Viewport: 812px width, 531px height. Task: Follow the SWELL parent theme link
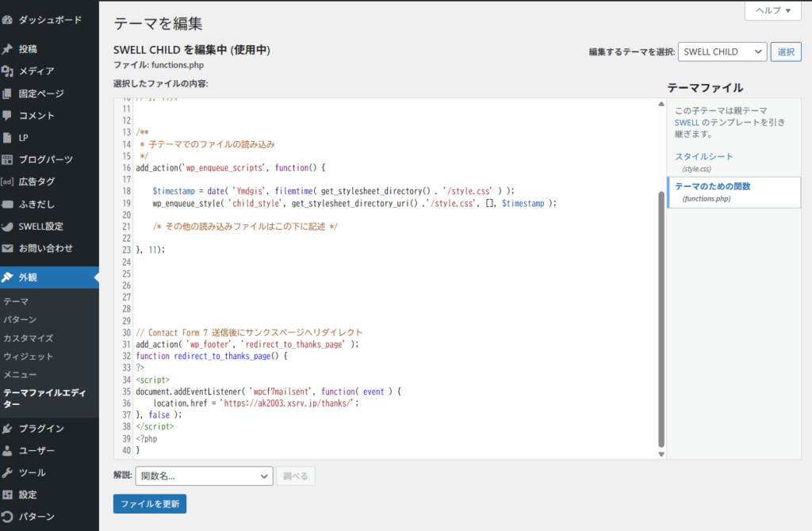tap(687, 123)
